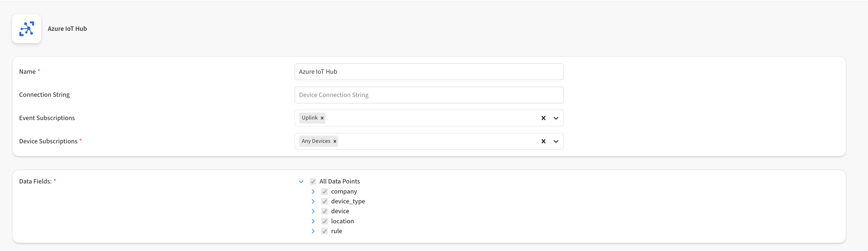The height and width of the screenshot is (251, 868).
Task: Expand the device_type data field node
Action: 313,201
